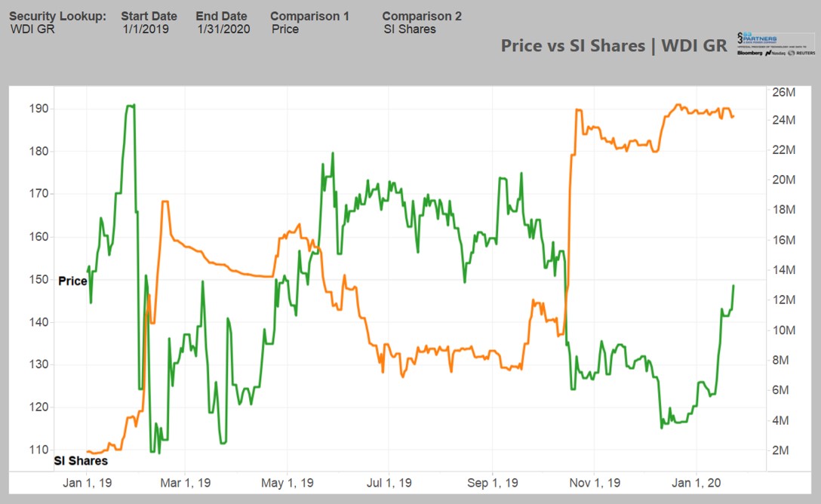The height and width of the screenshot is (504, 821).
Task: Click the Nov 1, 19 x-axis date
Action: tap(594, 483)
